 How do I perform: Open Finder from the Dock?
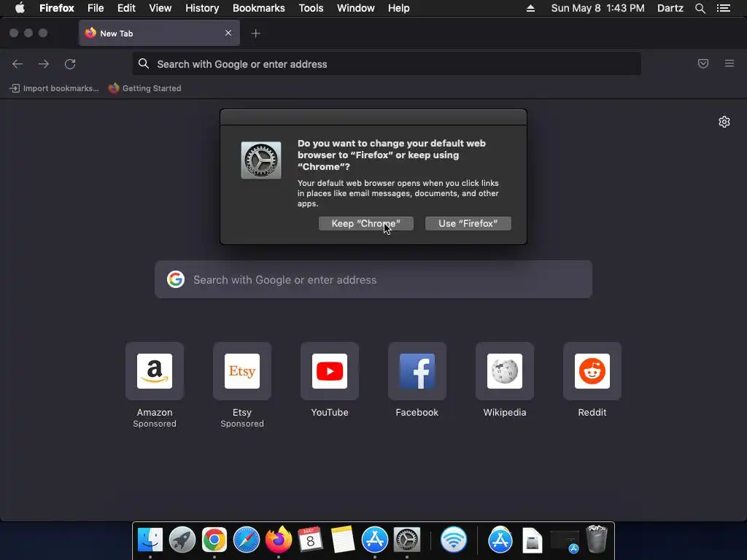coord(150,540)
